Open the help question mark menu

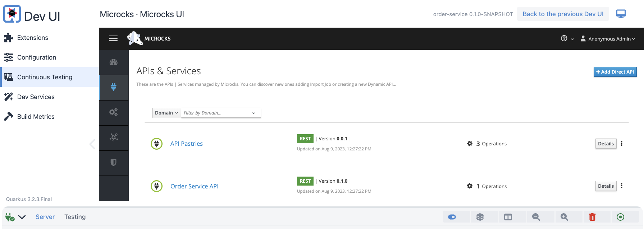(x=567, y=38)
